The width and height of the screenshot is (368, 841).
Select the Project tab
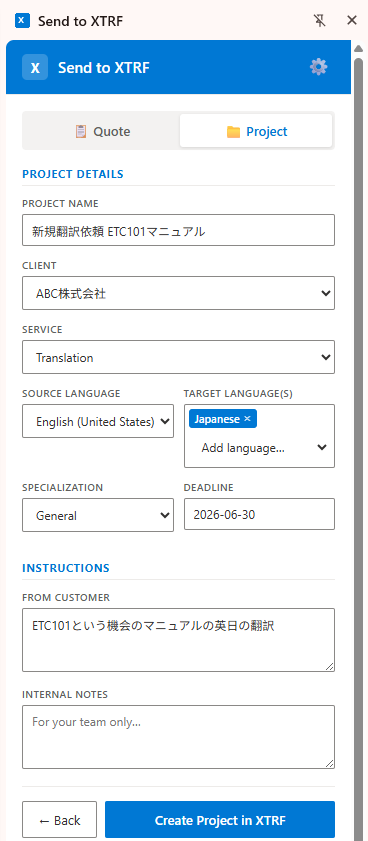point(256,131)
